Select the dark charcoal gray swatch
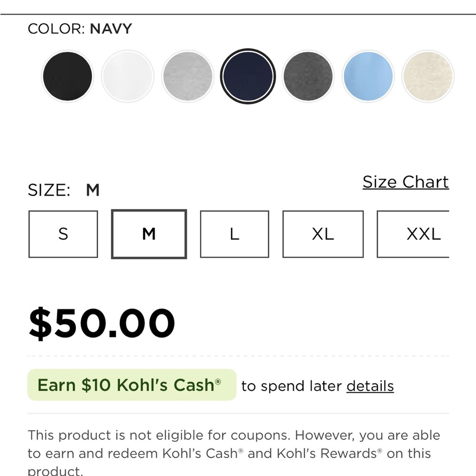 [308, 76]
